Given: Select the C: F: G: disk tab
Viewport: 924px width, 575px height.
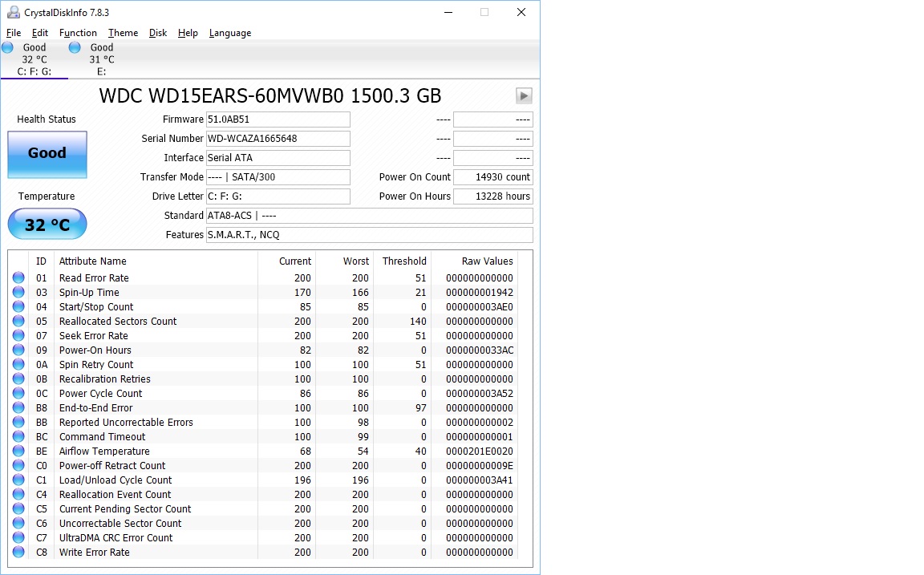Looking at the screenshot, I should pos(34,59).
